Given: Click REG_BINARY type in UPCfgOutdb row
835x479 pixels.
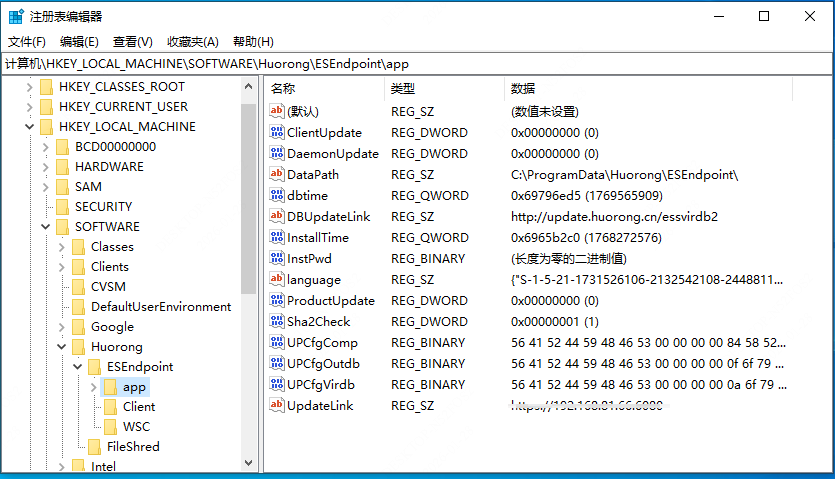Looking at the screenshot, I should 428,364.
